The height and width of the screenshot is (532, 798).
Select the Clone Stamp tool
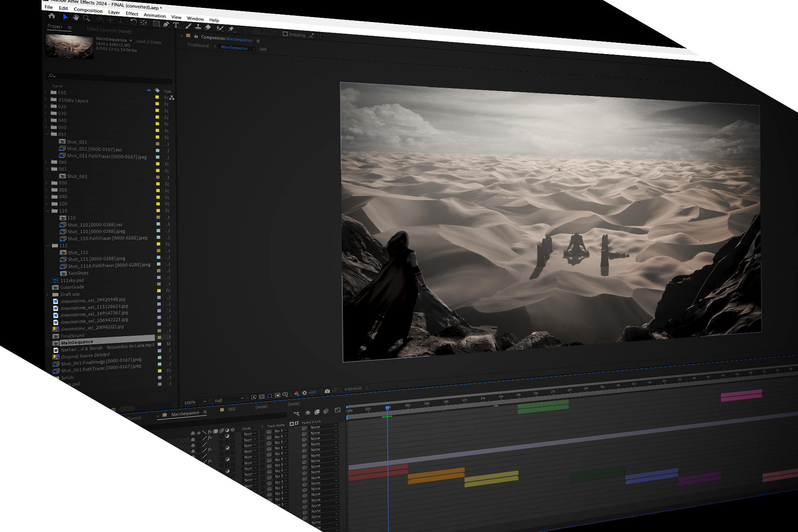[x=198, y=27]
